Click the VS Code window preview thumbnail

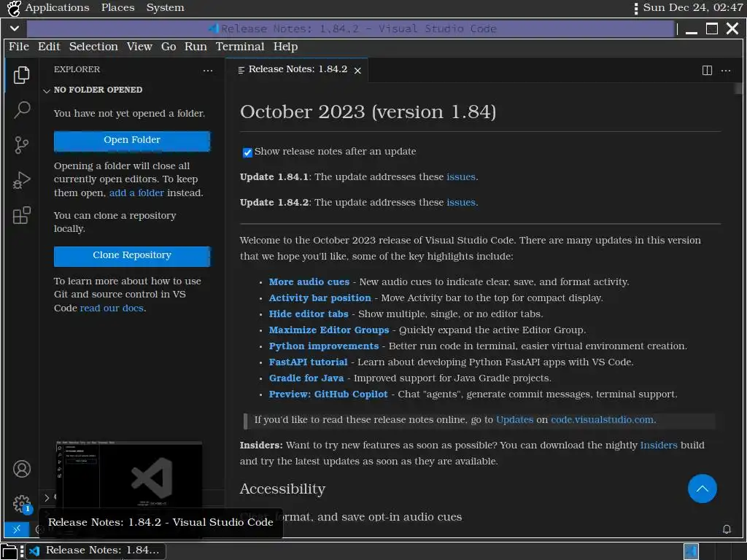[x=129, y=474]
